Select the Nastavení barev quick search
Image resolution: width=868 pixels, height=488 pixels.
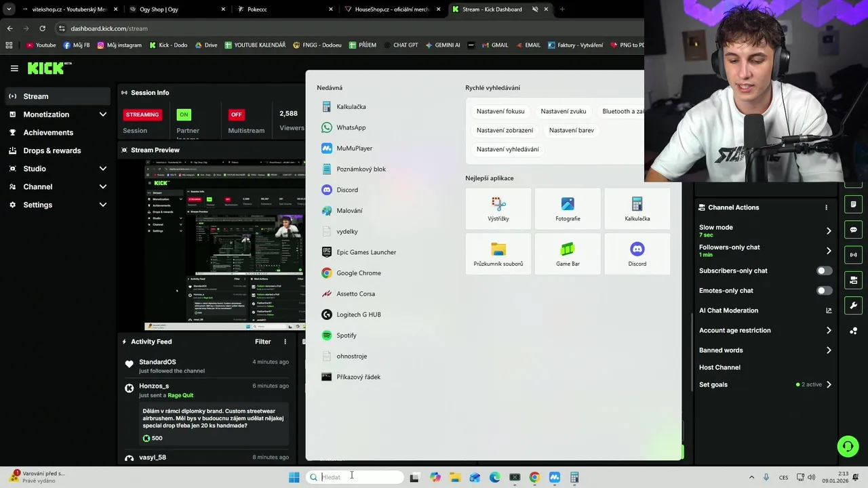coord(572,130)
